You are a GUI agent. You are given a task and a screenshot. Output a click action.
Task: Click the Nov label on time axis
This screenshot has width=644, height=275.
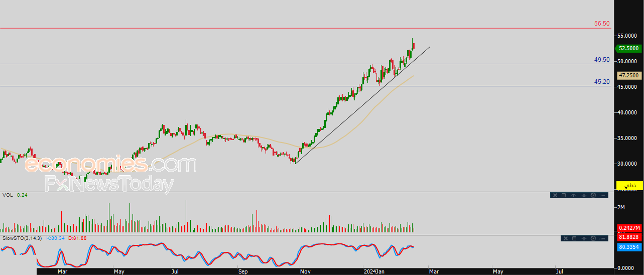click(305, 271)
